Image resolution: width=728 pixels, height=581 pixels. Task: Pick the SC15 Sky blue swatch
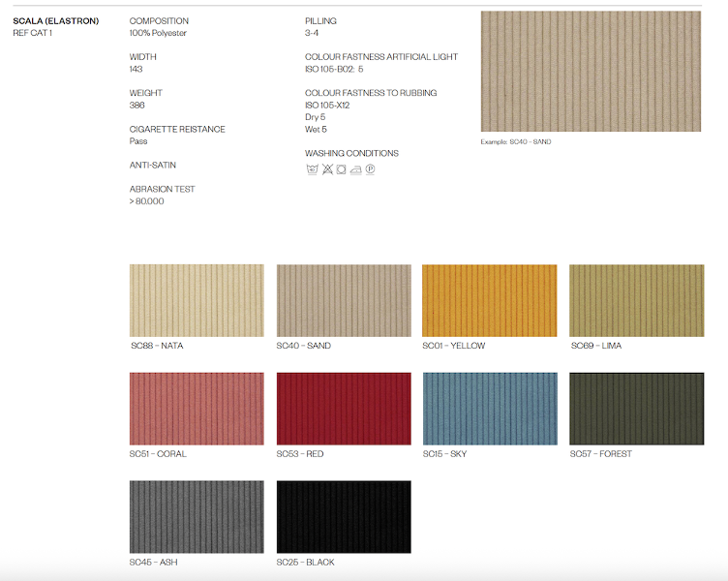pos(489,409)
